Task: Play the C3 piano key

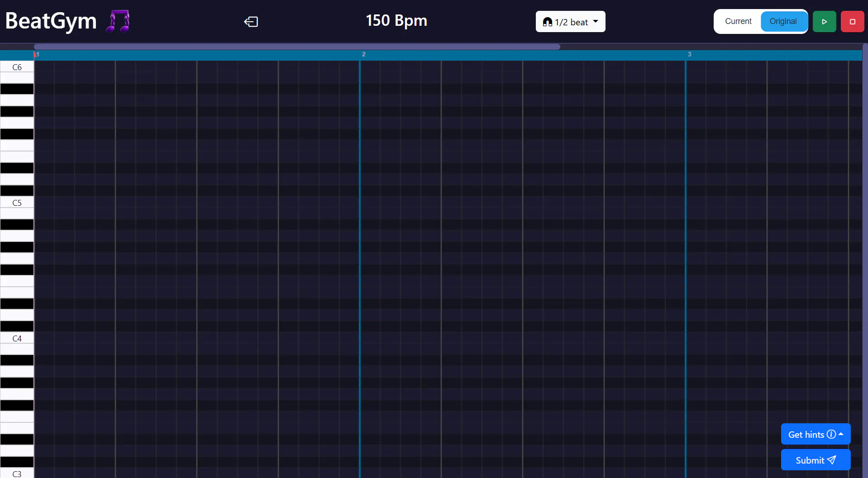Action: (17, 473)
